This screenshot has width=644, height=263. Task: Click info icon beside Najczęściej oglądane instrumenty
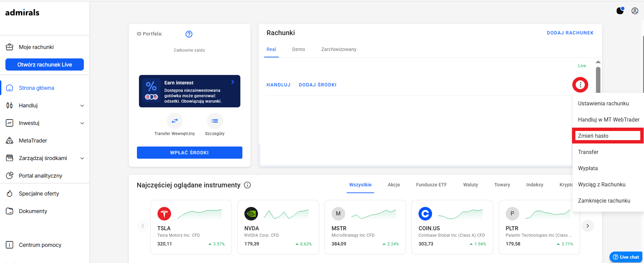[247, 185]
